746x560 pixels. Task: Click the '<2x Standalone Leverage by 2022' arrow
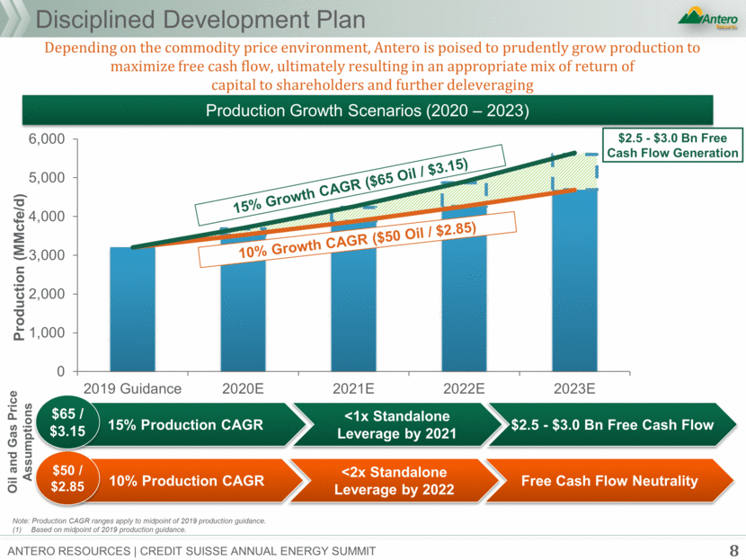pos(395,481)
